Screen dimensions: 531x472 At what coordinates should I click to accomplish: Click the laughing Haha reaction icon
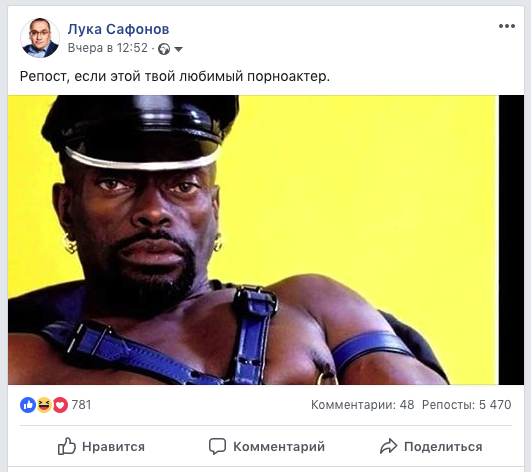coord(44,405)
